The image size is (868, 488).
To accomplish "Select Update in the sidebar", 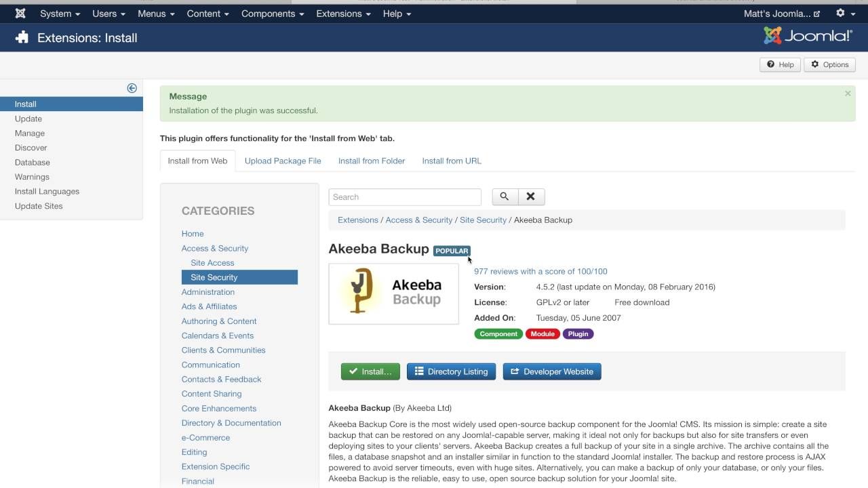I will click(28, 119).
